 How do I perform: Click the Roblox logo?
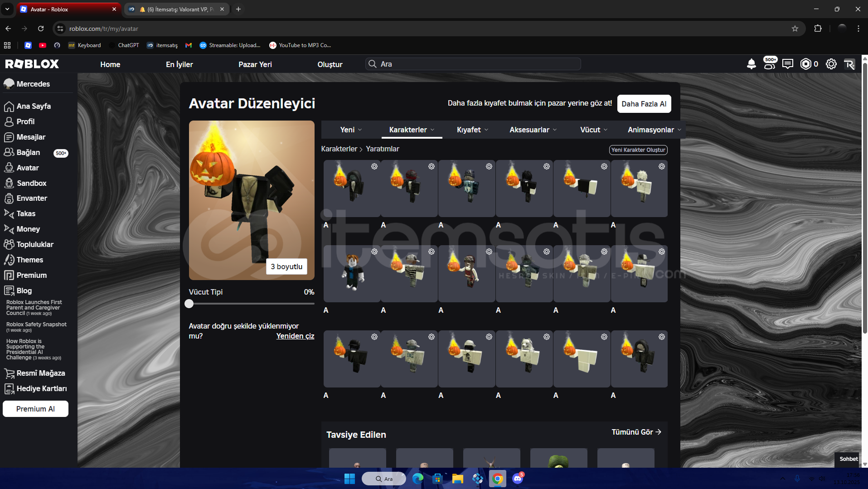[32, 64]
